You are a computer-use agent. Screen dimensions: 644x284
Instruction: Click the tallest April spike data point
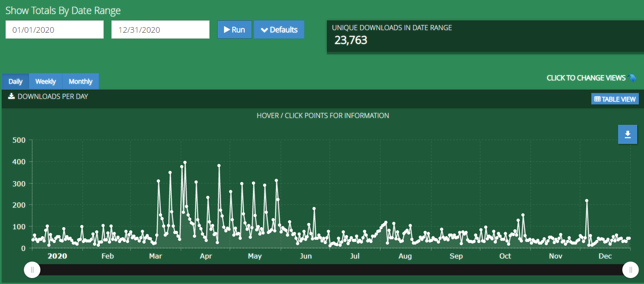tap(219, 166)
